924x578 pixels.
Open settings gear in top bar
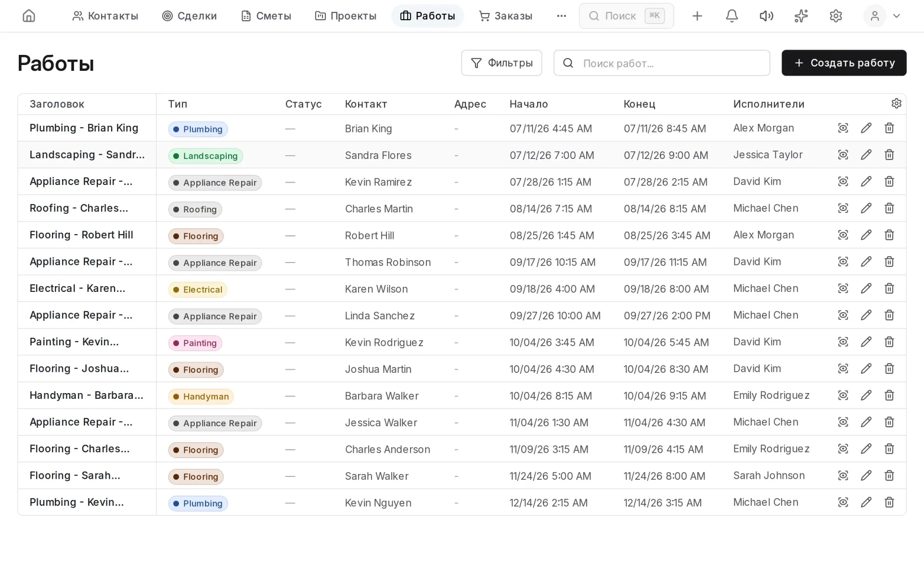[835, 16]
